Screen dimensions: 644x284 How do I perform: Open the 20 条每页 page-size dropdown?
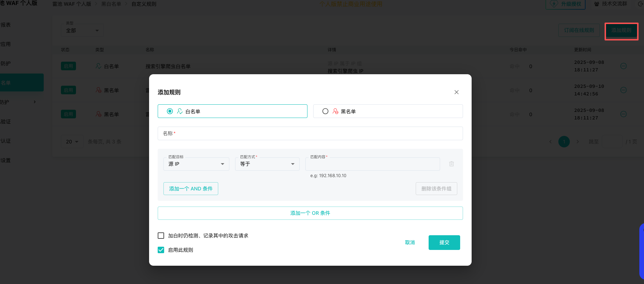click(72, 142)
